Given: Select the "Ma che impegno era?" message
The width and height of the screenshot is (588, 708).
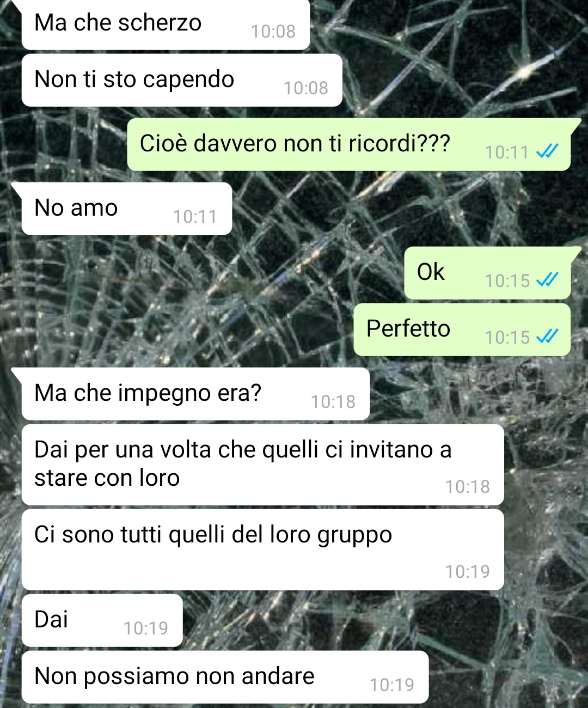Looking at the screenshot, I should coord(195,394).
